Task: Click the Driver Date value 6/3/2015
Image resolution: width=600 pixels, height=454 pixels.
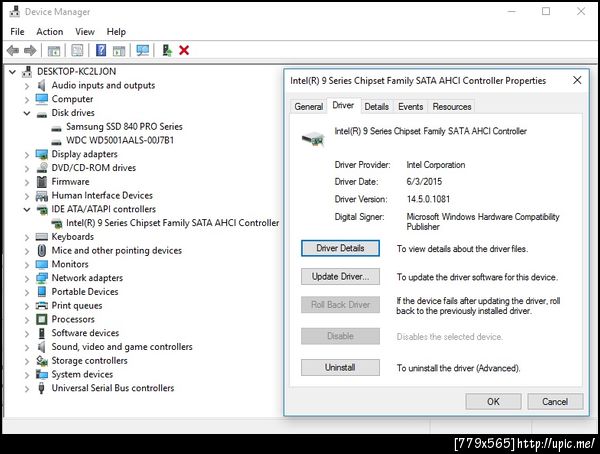Action: [x=424, y=181]
